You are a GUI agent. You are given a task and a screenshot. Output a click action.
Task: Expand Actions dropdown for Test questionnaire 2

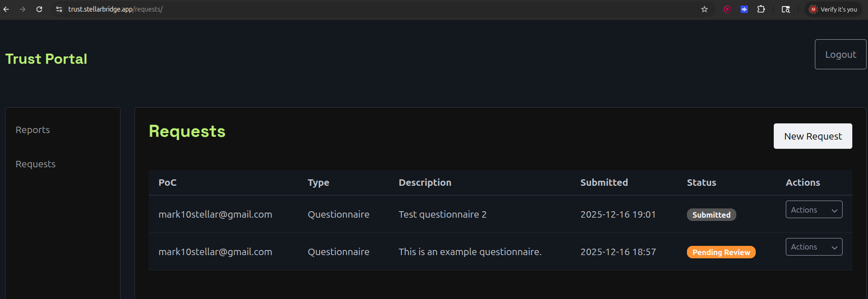point(813,210)
